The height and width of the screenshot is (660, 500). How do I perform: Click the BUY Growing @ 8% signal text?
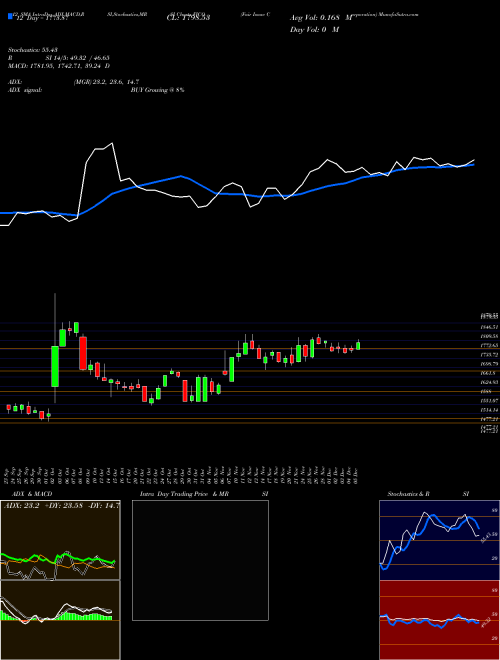[x=157, y=90]
